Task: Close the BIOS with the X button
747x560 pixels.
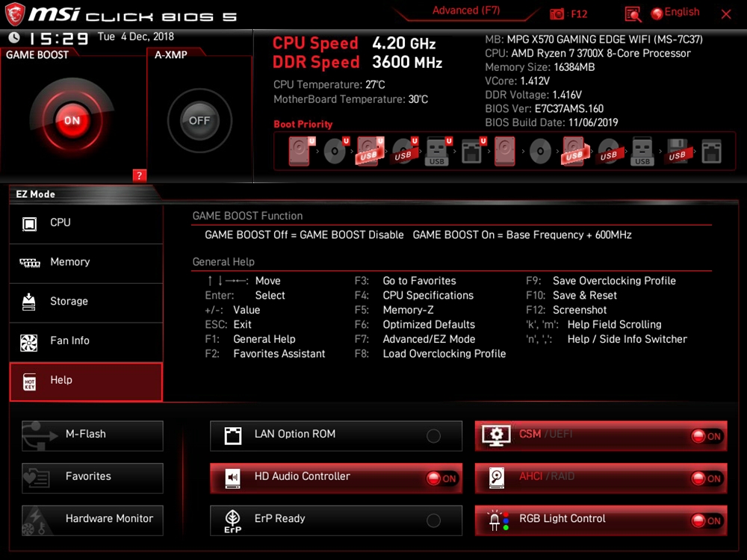Action: 726,14
